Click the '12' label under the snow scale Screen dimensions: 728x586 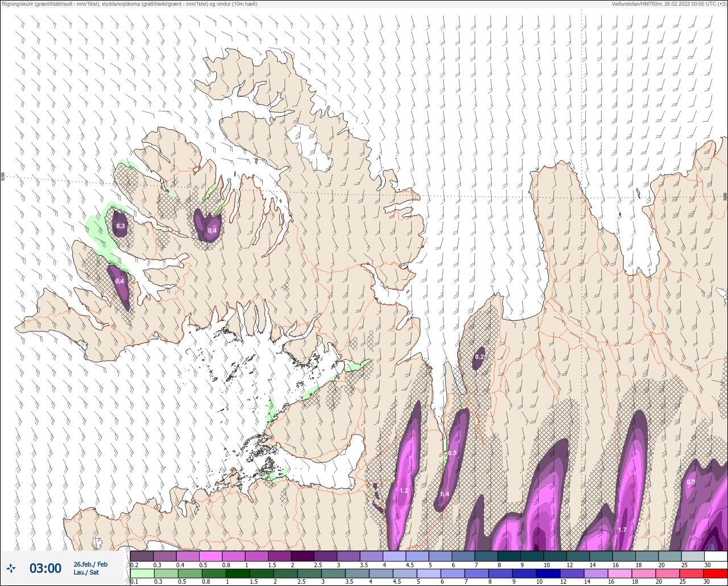[x=569, y=564]
